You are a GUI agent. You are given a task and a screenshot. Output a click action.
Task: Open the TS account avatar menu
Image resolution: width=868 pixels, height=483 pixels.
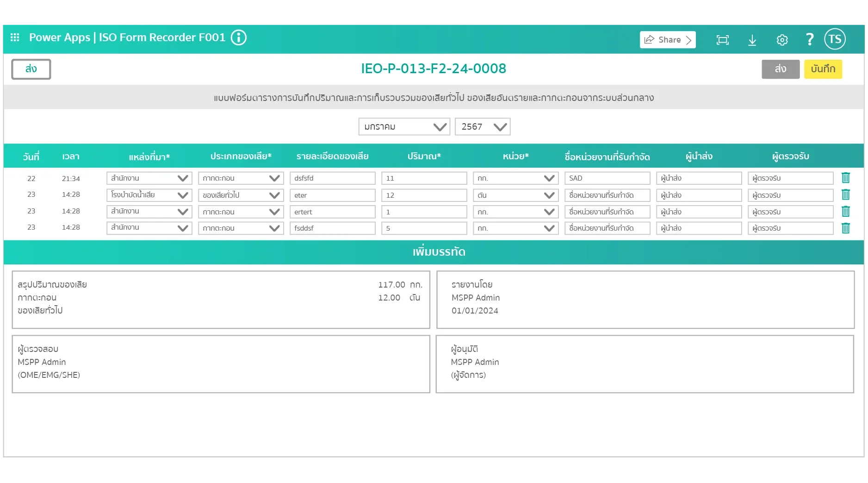(835, 38)
